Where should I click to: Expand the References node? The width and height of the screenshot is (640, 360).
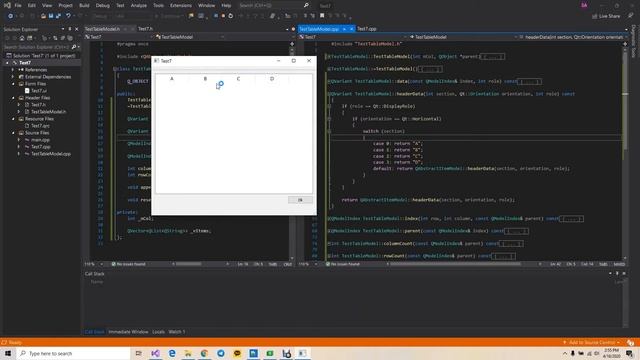[x=13, y=70]
